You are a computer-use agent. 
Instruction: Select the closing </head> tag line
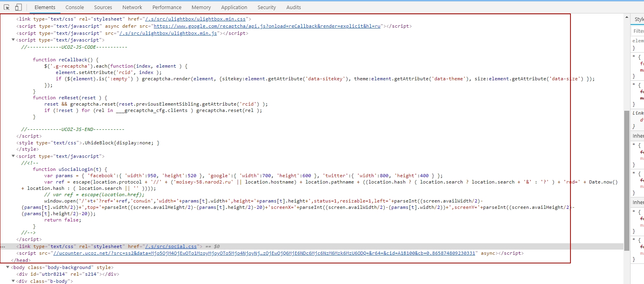click(x=21, y=260)
